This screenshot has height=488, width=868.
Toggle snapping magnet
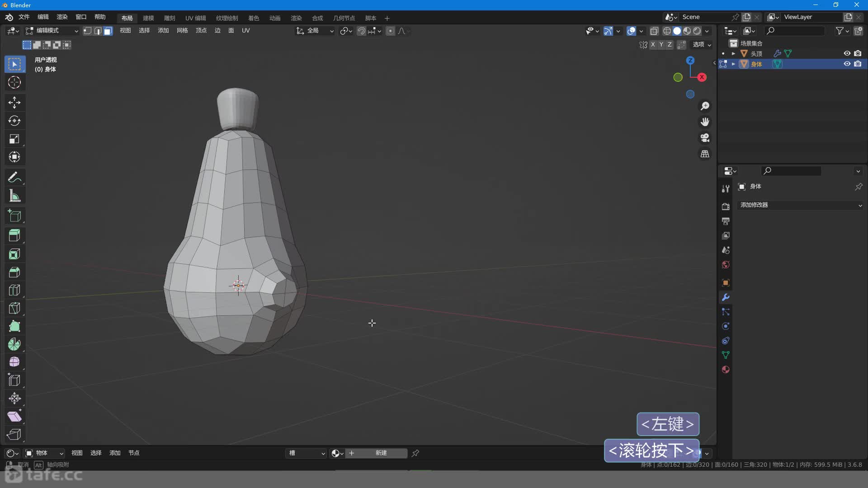pos(361,31)
